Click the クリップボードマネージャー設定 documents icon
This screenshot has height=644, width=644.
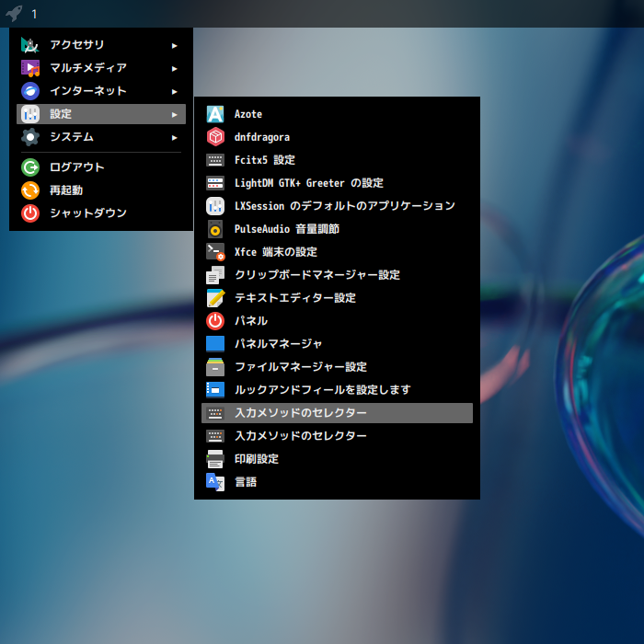215,275
